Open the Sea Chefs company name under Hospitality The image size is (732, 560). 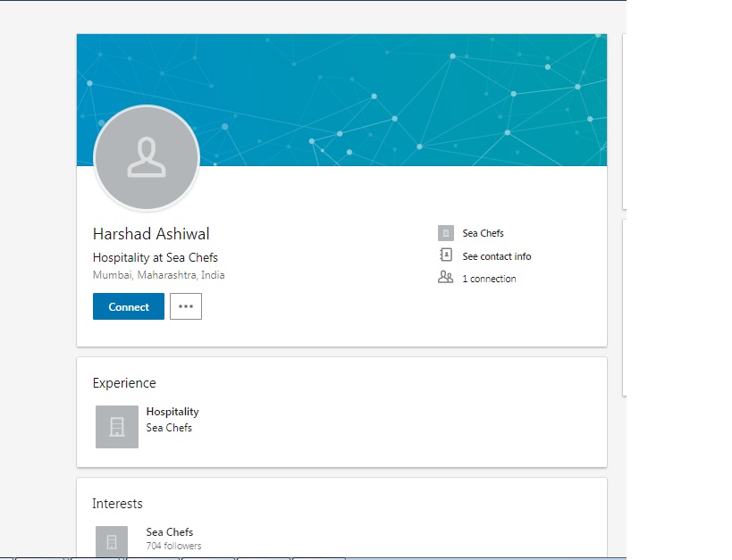(x=169, y=428)
